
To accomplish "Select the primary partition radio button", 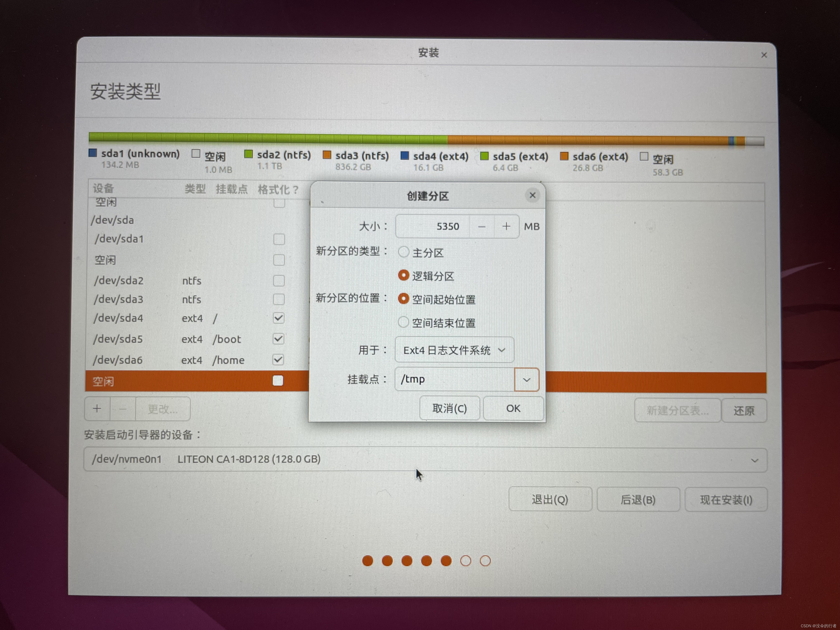I will (403, 252).
